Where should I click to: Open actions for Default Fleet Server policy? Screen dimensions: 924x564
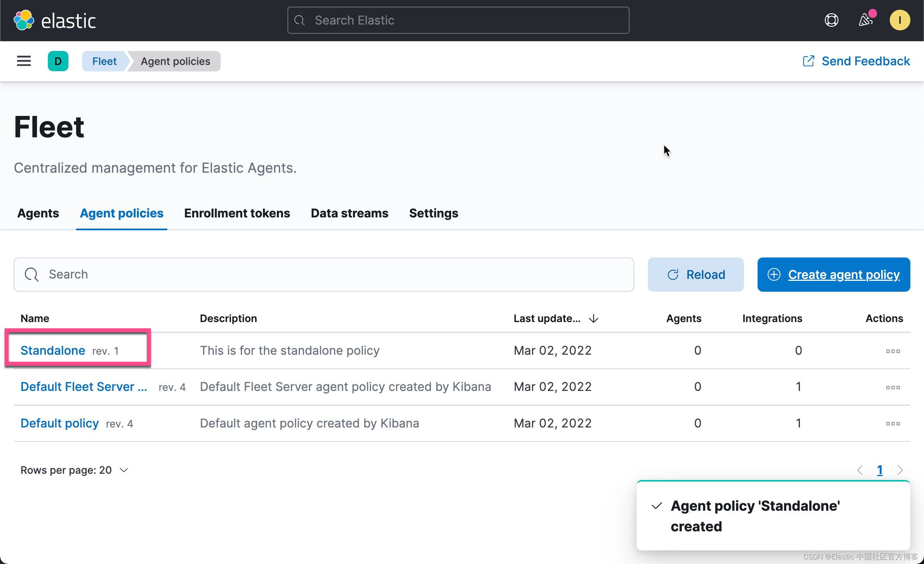[892, 387]
